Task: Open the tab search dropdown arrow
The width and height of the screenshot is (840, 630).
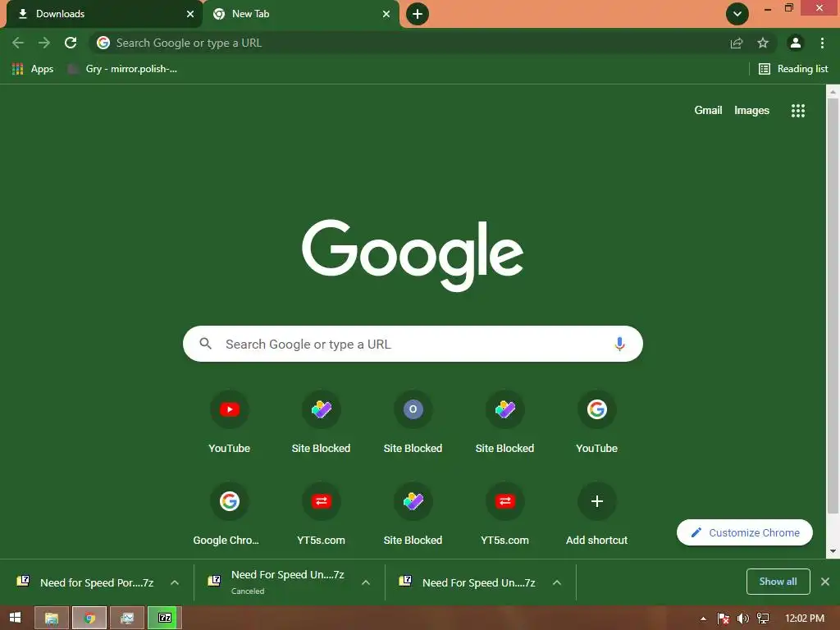Action: tap(737, 14)
